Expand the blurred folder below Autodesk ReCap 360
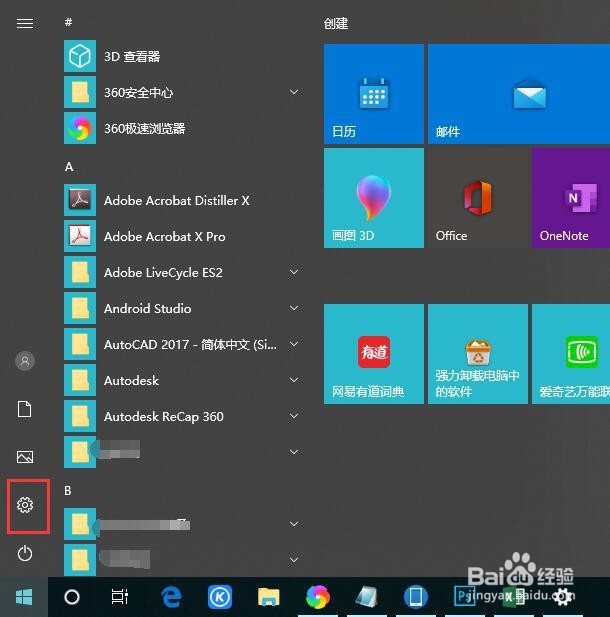This screenshot has height=617, width=610. (x=294, y=452)
